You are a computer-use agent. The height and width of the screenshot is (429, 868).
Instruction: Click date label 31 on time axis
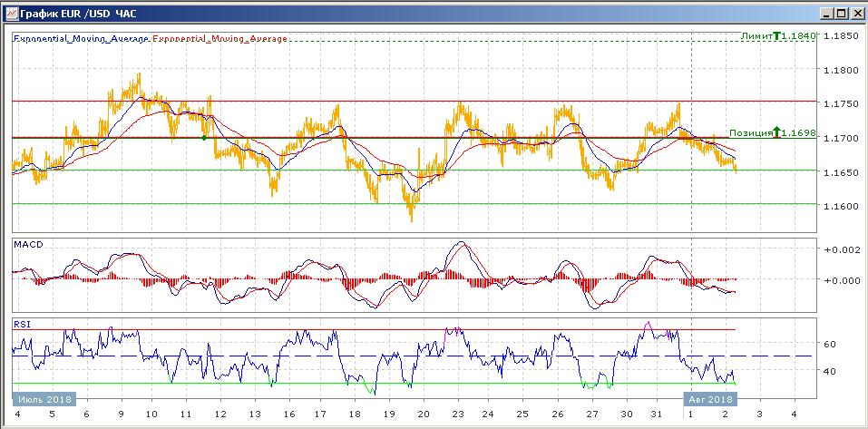pos(656,414)
